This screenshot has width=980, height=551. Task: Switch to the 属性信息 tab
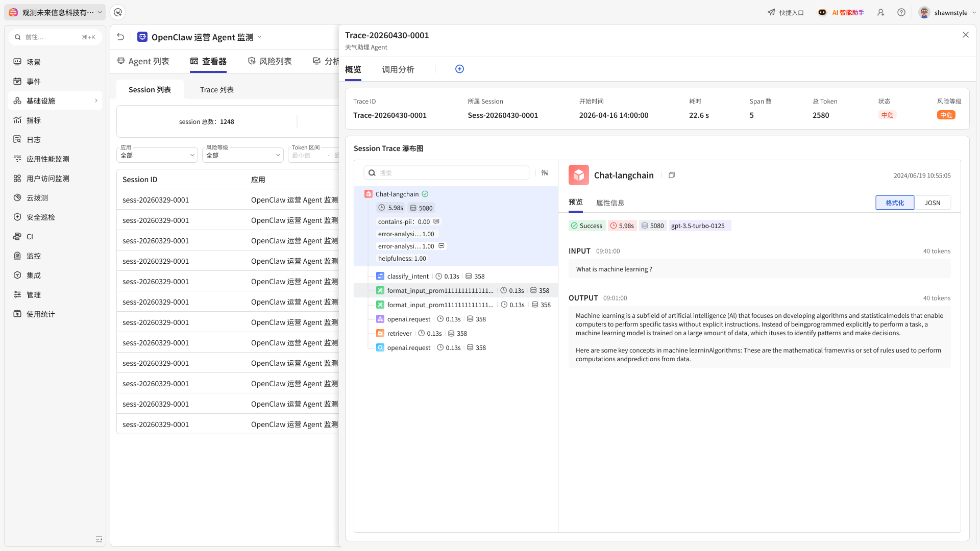pyautogui.click(x=610, y=203)
